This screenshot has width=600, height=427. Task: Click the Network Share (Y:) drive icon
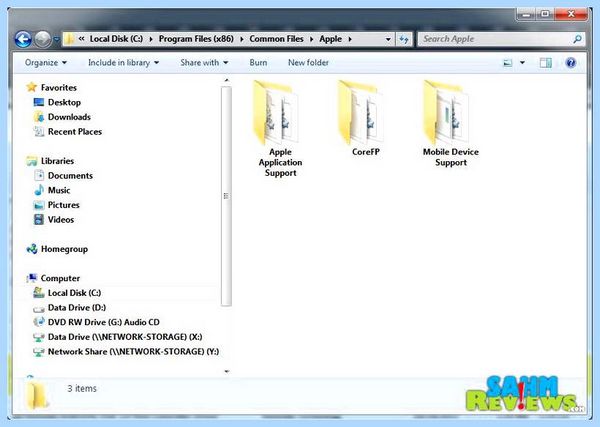pyautogui.click(x=39, y=352)
